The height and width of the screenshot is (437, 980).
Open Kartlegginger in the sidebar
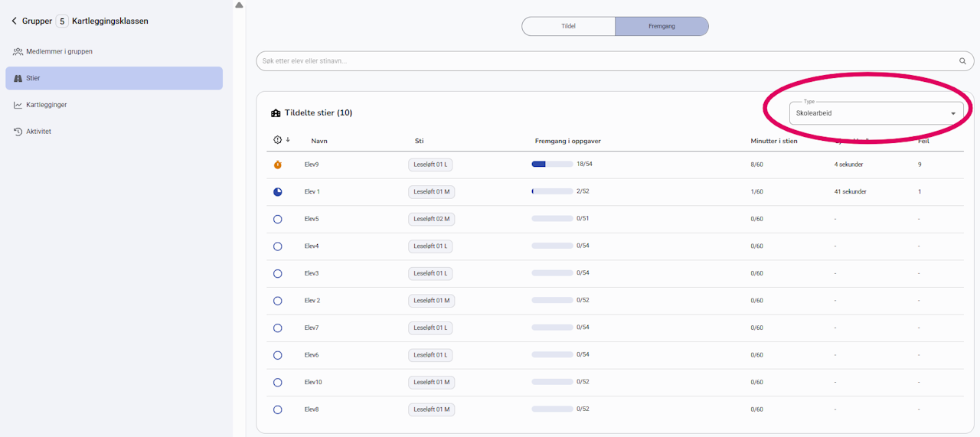click(114, 105)
